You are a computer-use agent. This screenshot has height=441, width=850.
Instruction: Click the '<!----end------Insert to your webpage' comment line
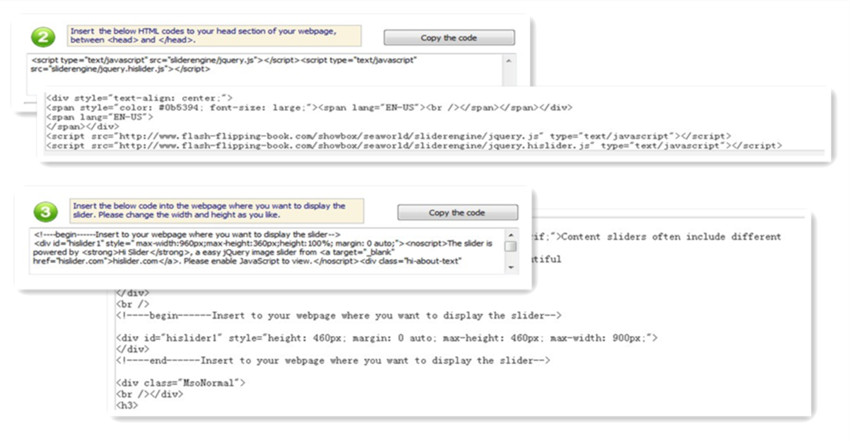pos(333,360)
